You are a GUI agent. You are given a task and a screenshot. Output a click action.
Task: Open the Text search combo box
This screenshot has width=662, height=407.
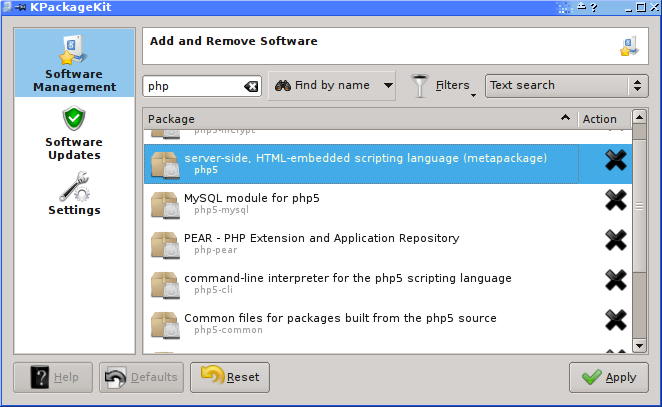click(567, 86)
